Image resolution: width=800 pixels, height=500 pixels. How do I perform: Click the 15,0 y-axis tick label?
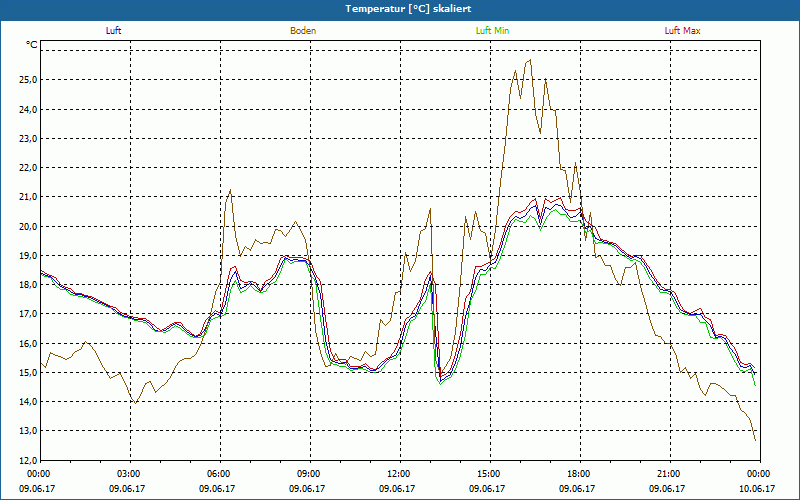pos(26,373)
